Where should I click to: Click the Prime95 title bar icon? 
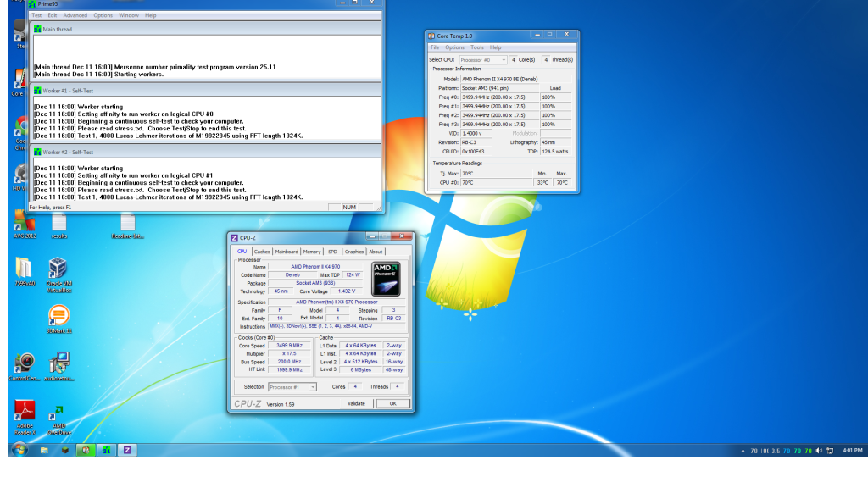click(32, 4)
